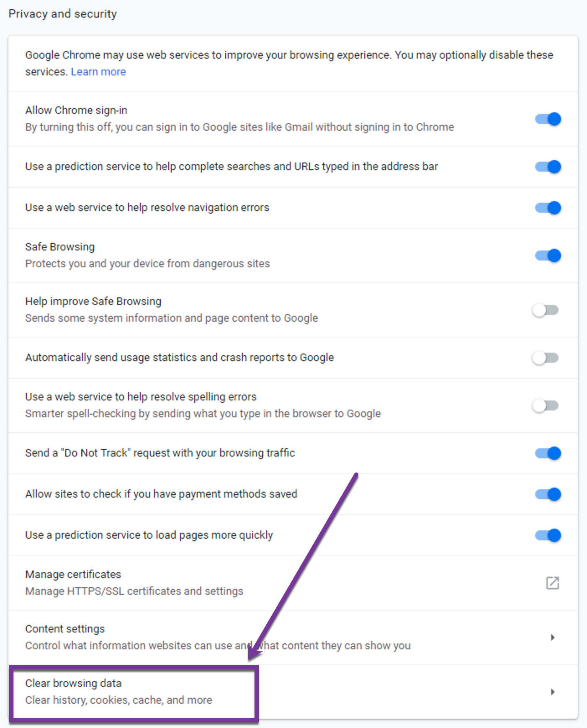Disable the Safe Browsing switch
Image resolution: width=587 pixels, height=728 pixels.
548,256
